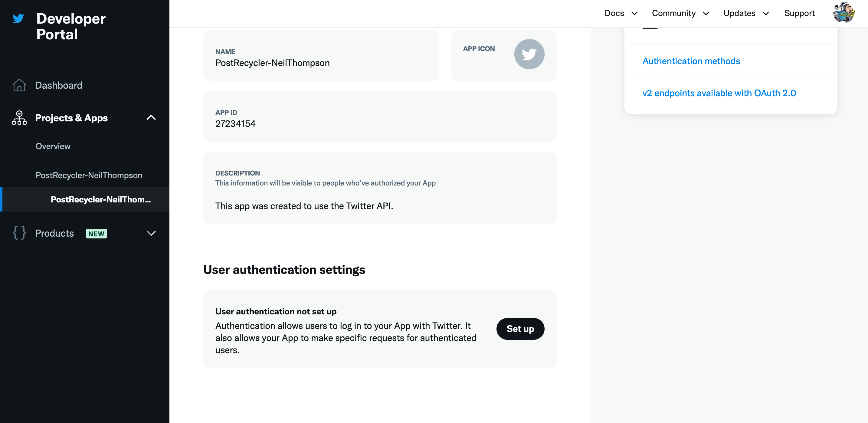The width and height of the screenshot is (868, 423).
Task: Click the DESCRIPTION label
Action: [x=237, y=173]
